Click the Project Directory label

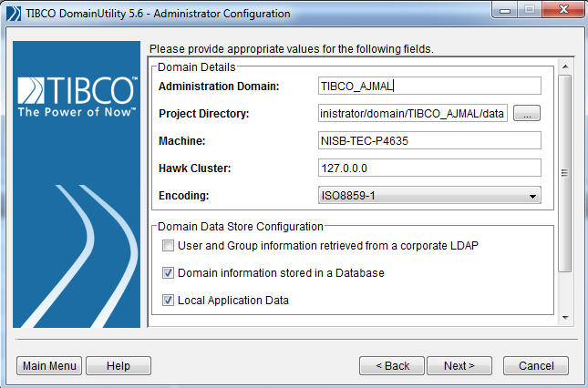(x=204, y=114)
